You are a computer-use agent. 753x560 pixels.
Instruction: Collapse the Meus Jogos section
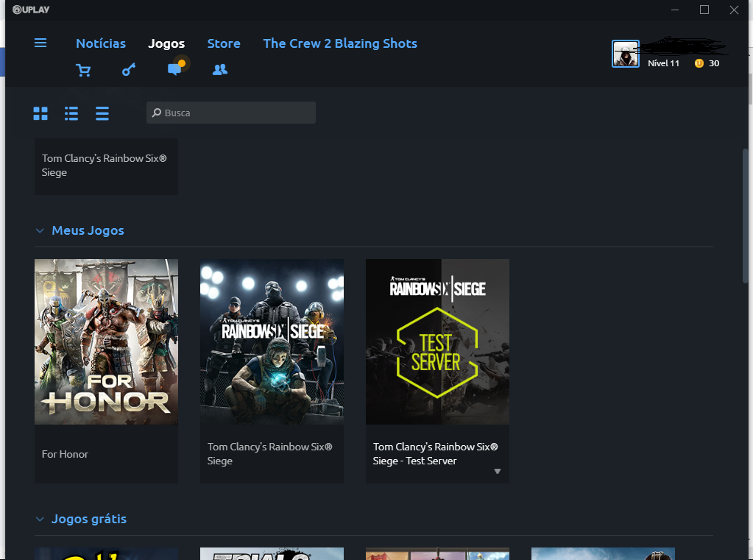pos(40,231)
